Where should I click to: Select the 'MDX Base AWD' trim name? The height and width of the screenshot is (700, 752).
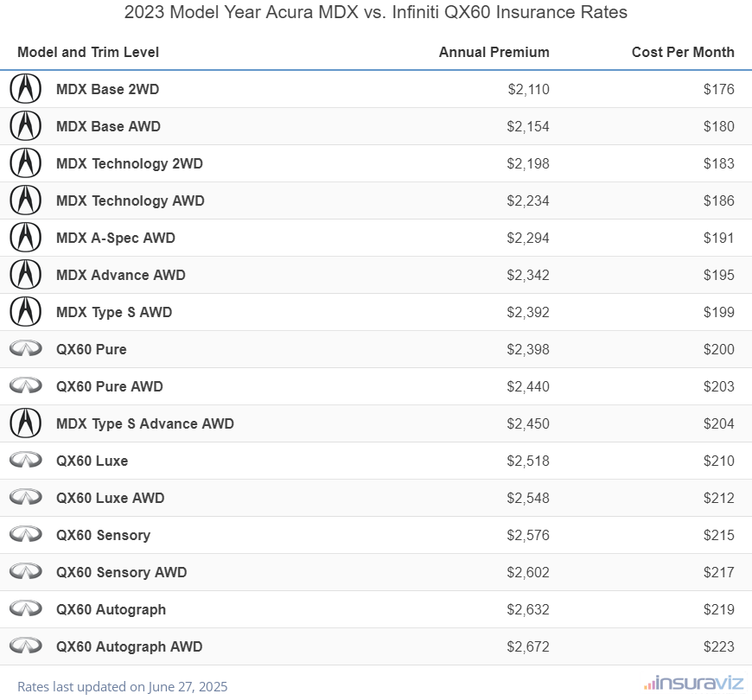(x=108, y=126)
